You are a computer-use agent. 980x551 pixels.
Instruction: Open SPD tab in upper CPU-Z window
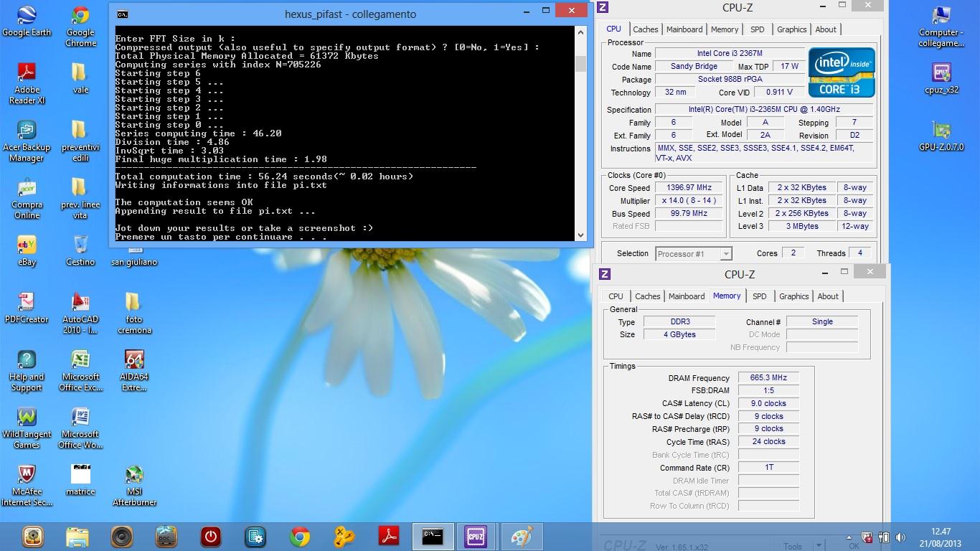(757, 29)
